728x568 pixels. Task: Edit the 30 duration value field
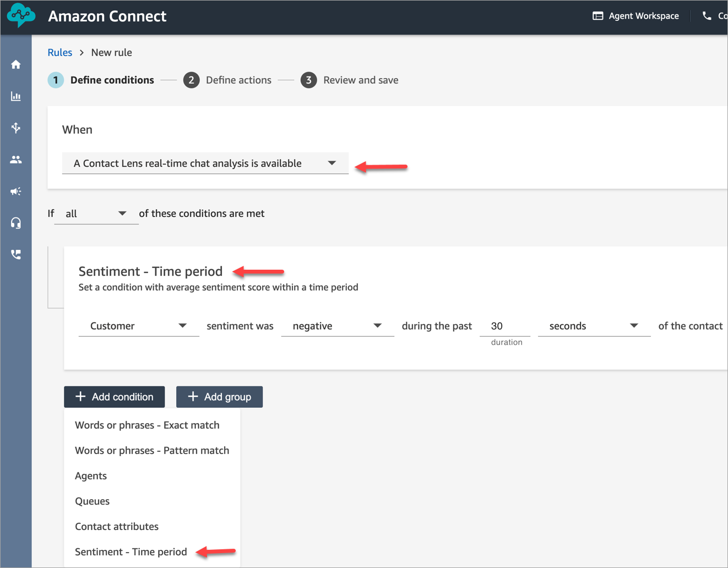pos(504,326)
